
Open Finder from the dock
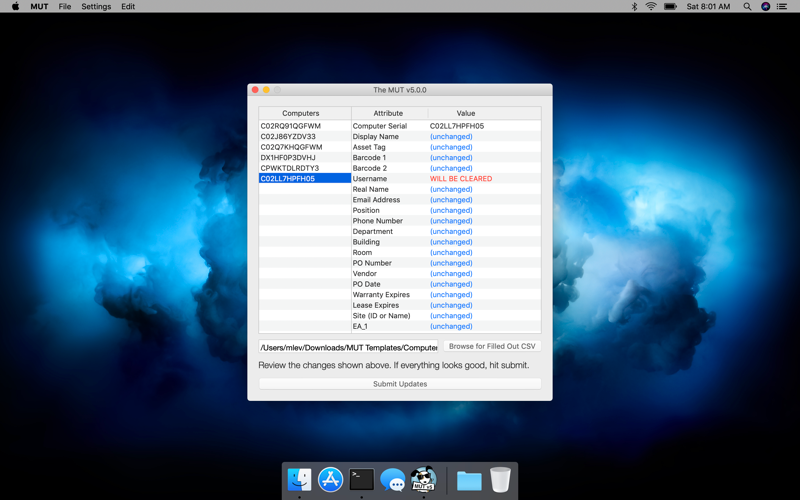coord(299,480)
